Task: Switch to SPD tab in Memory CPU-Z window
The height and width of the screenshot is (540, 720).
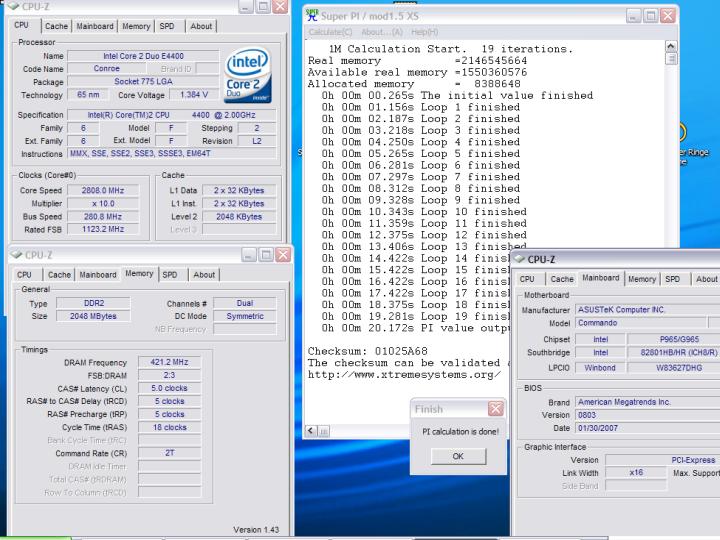Action: (x=170, y=275)
